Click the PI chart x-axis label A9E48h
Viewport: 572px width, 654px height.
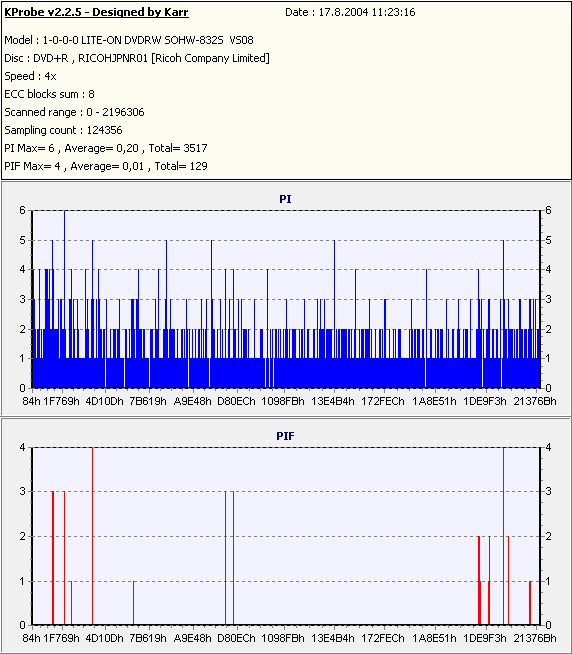[193, 401]
